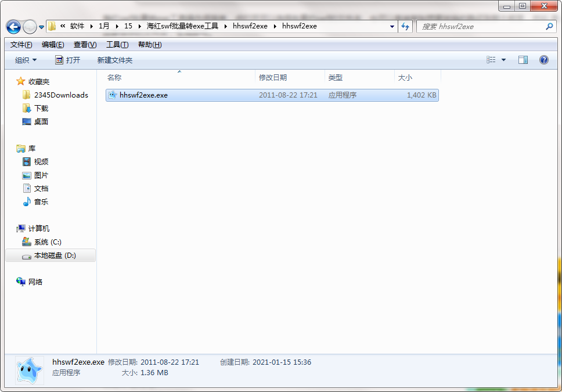
Task: Select 海红swf批量转exe工具 in address path
Action: pos(182,26)
